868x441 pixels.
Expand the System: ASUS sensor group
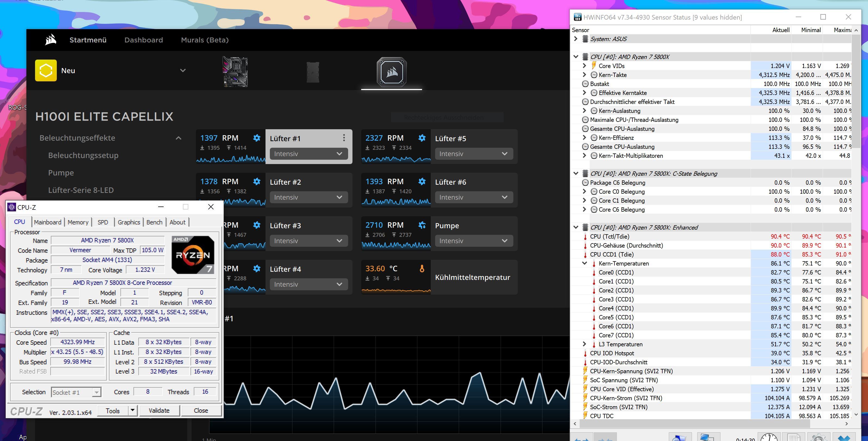point(576,39)
